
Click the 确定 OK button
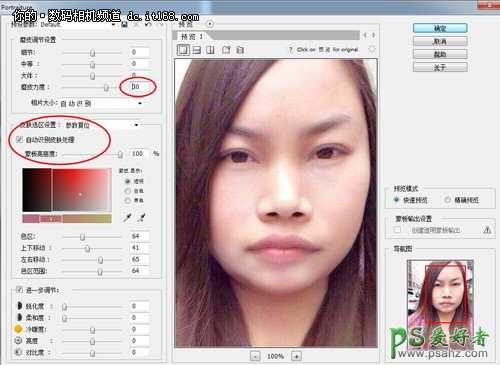click(x=440, y=28)
